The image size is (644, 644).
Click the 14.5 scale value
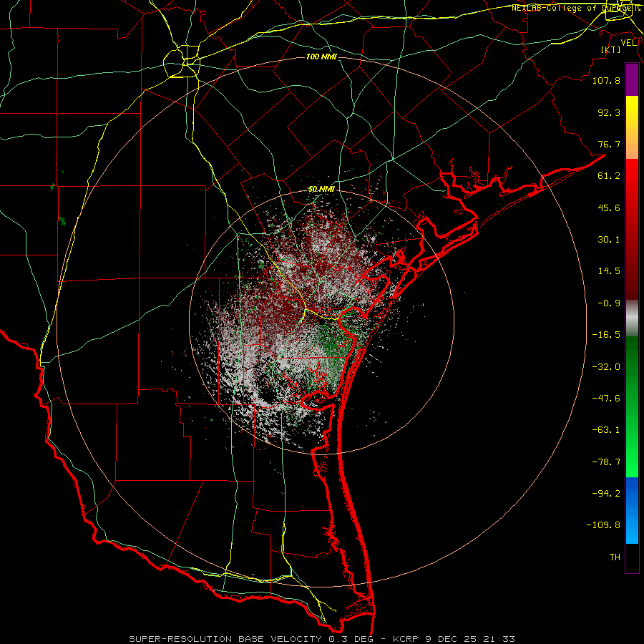point(609,271)
